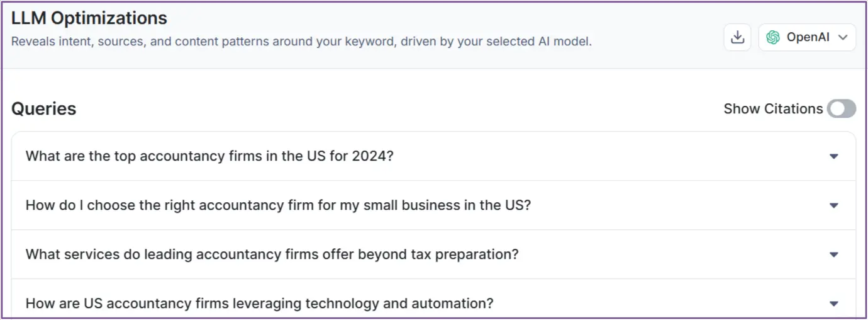Select the query about choosing the right firm
868x320 pixels.
coord(278,205)
